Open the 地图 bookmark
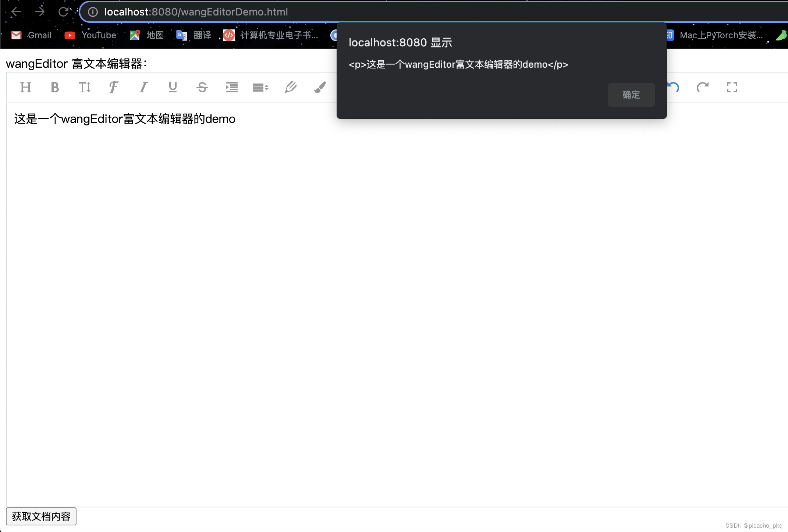The height and width of the screenshot is (532, 788). pyautogui.click(x=147, y=35)
